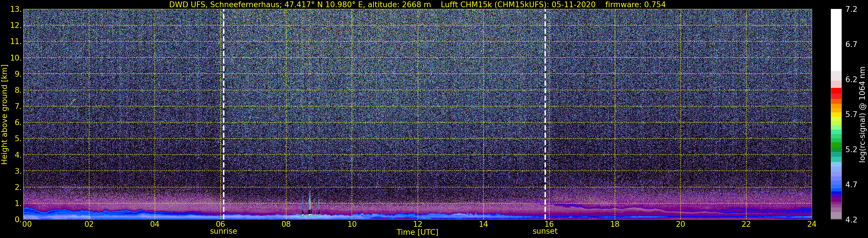
Task: Click colorbar value 6.7
Action: coord(851,44)
